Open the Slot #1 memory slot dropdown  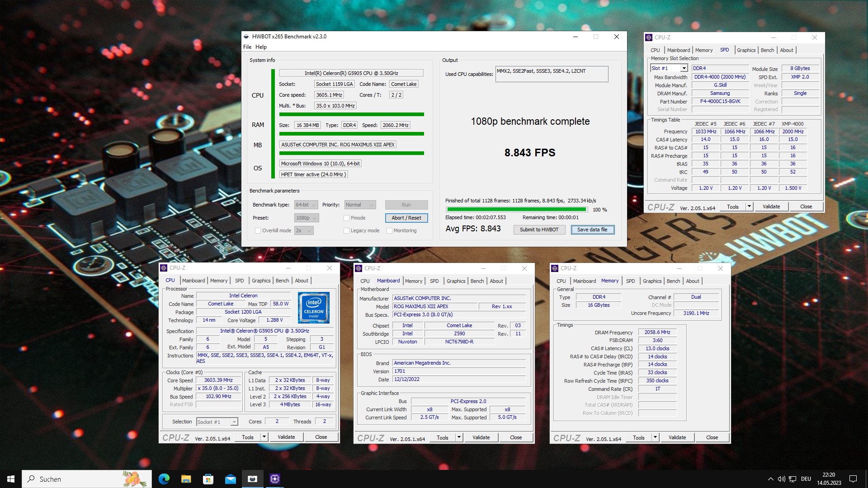(x=669, y=68)
